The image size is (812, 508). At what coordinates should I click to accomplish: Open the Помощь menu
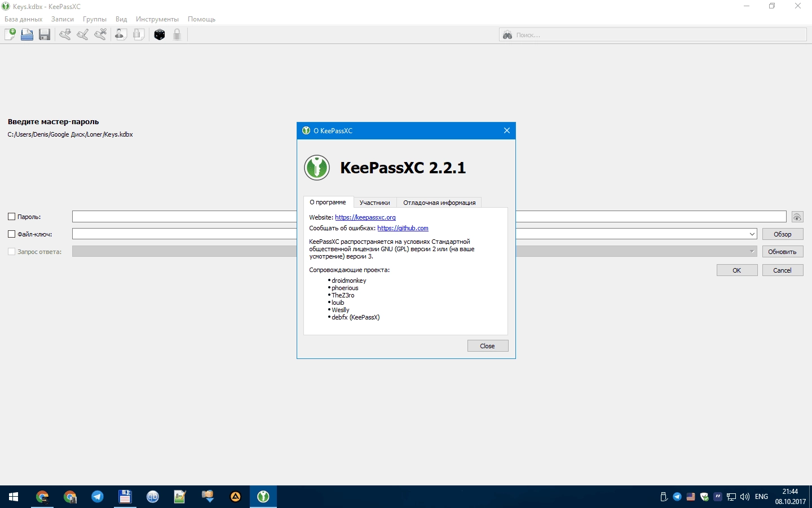202,19
